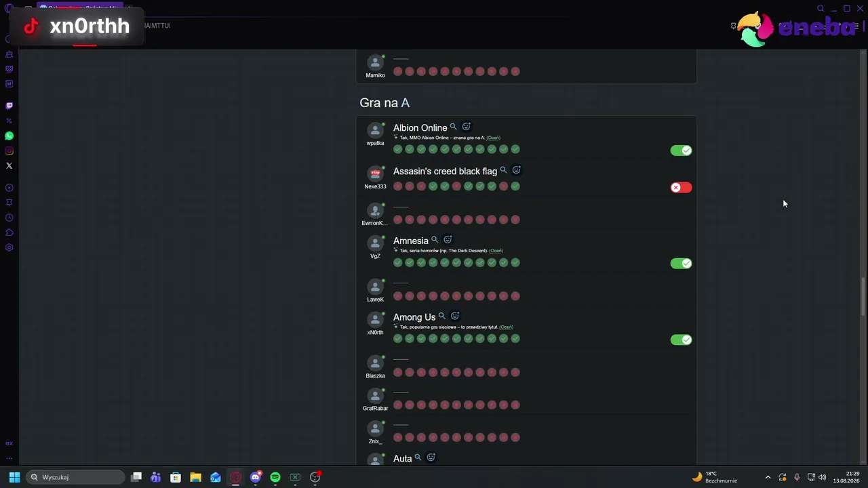
Task: Click Blaszka's avatar
Action: pos(375,363)
